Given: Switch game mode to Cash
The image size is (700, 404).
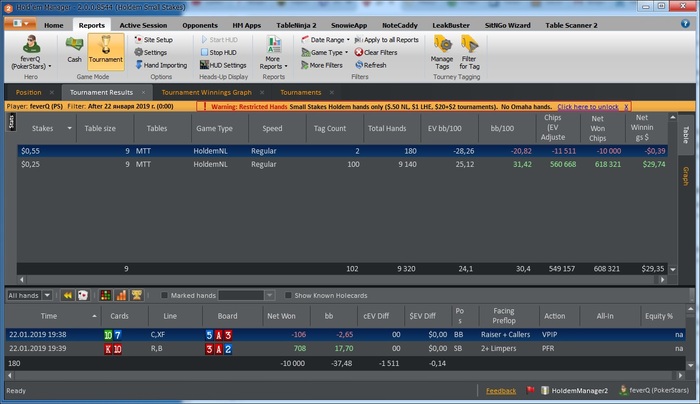Looking at the screenshot, I should coord(74,50).
